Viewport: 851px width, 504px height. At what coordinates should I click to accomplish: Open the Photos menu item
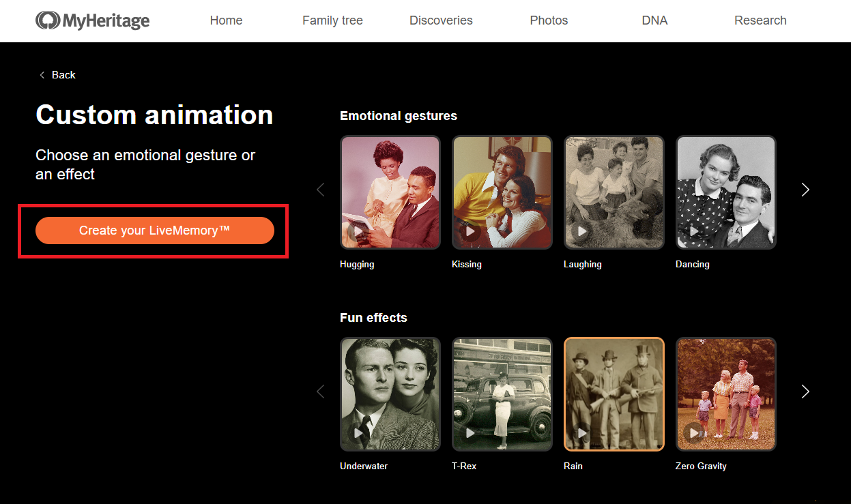549,20
